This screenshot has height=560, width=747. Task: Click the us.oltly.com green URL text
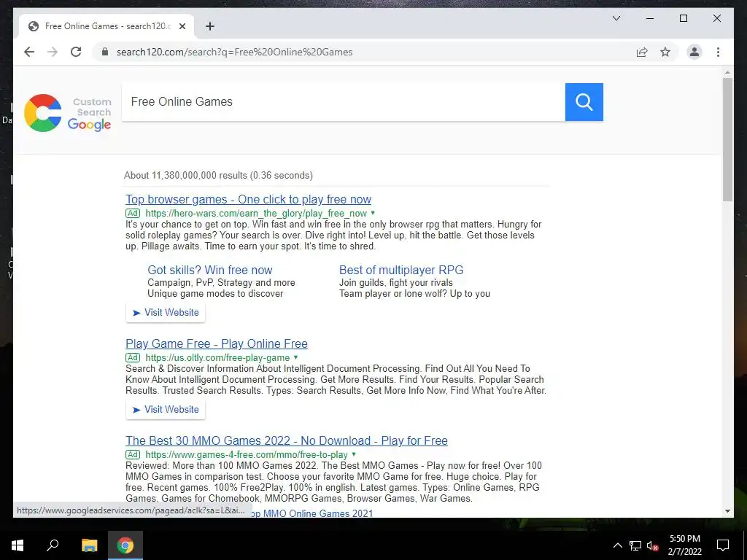(x=217, y=357)
